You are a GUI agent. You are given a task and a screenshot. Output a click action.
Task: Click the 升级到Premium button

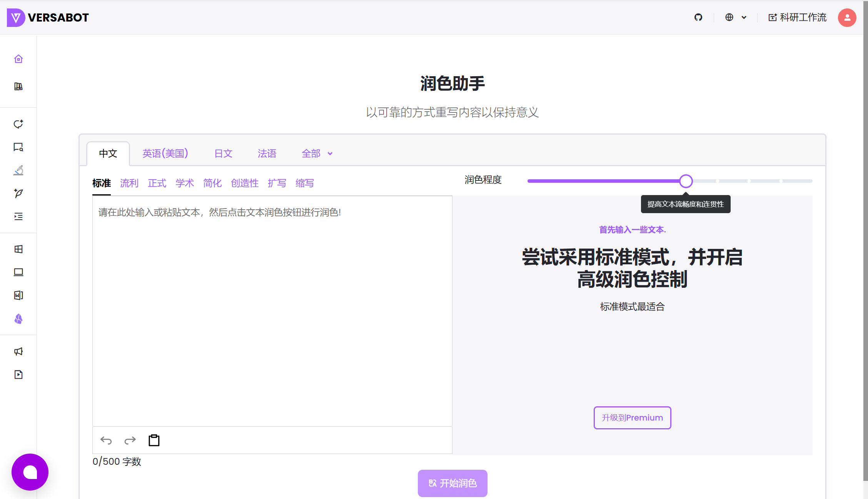pos(632,417)
